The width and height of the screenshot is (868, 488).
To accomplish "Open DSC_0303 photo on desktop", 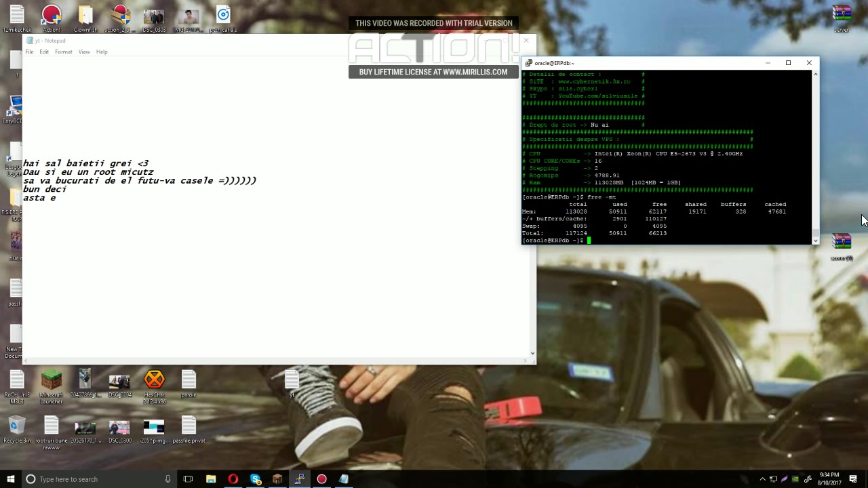I will coord(154,19).
